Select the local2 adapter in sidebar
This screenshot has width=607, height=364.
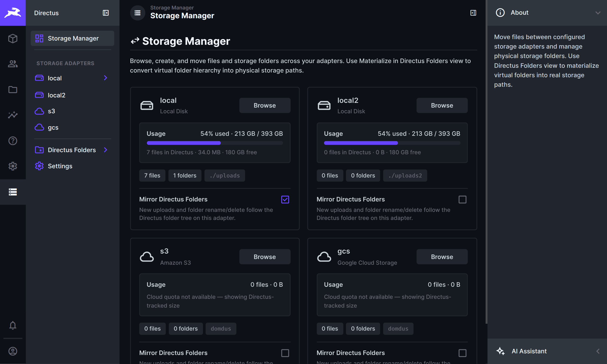[x=72, y=95]
